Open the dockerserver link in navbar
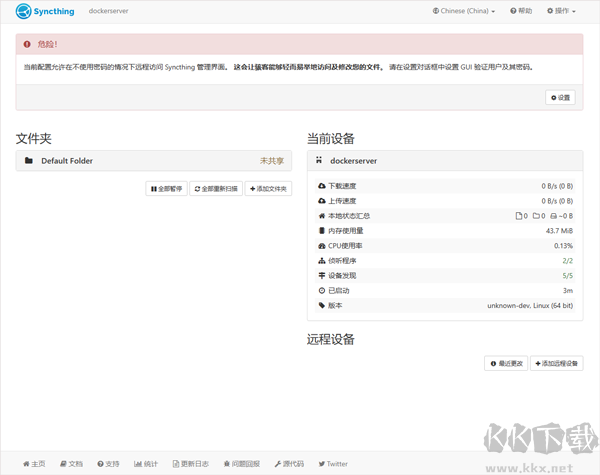 (108, 11)
